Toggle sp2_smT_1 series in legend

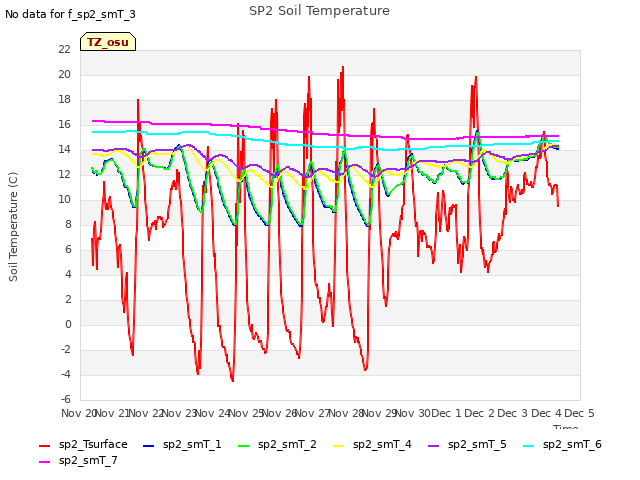182,444
